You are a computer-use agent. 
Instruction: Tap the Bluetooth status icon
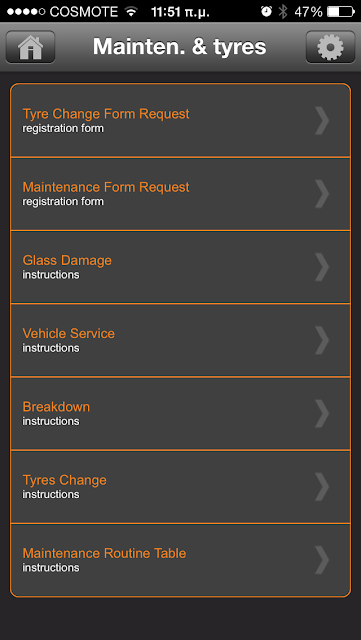coord(283,11)
